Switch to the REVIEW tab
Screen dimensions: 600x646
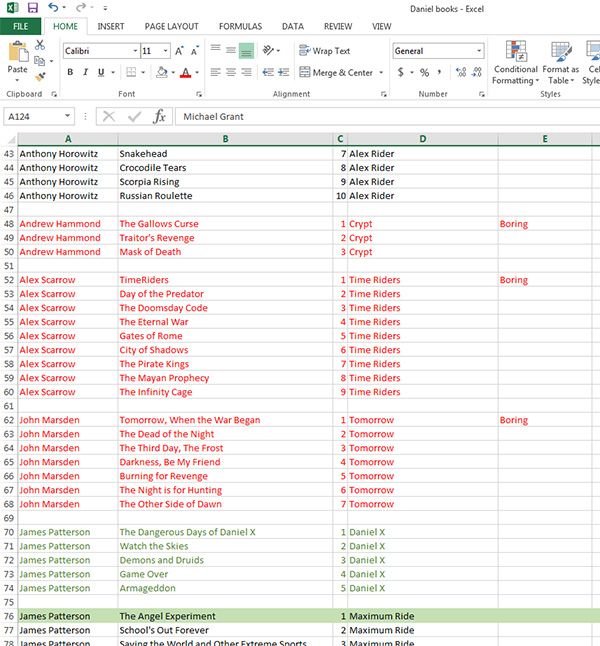pos(338,26)
